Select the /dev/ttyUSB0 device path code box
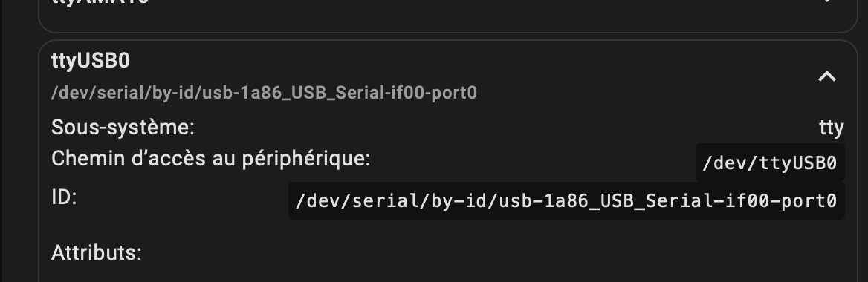The width and height of the screenshot is (868, 282). (769, 163)
